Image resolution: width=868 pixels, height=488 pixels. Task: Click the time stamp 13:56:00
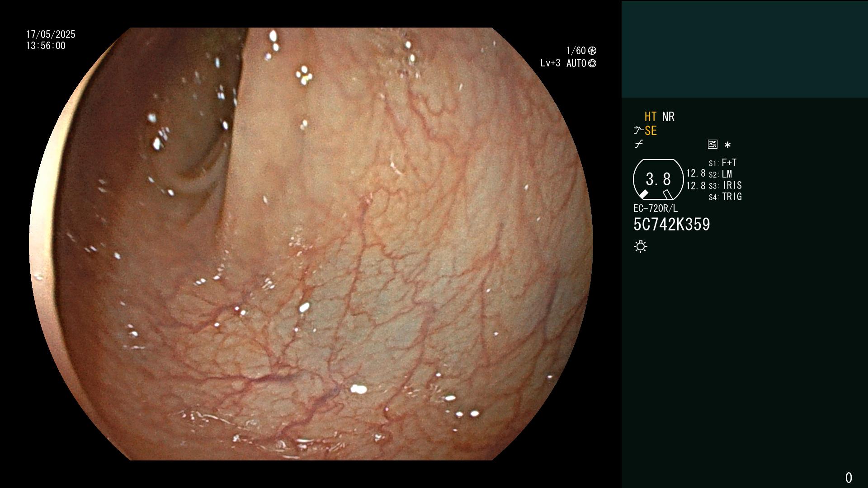coord(46,46)
